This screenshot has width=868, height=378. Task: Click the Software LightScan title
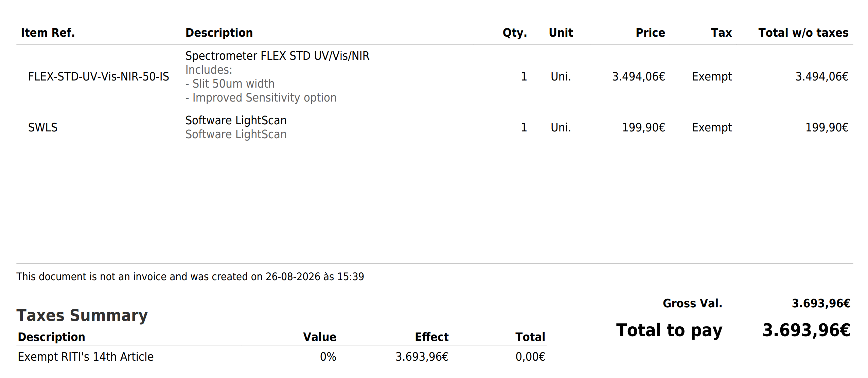[236, 121]
